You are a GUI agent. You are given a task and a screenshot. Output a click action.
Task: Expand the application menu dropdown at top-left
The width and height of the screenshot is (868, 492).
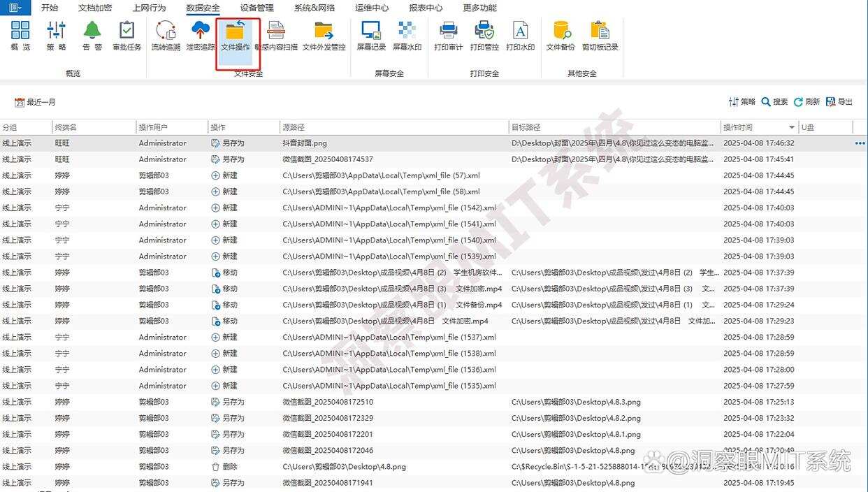(x=15, y=8)
